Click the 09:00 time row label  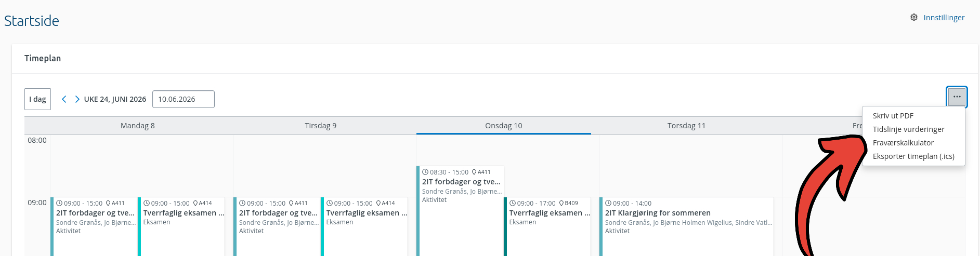[37, 203]
